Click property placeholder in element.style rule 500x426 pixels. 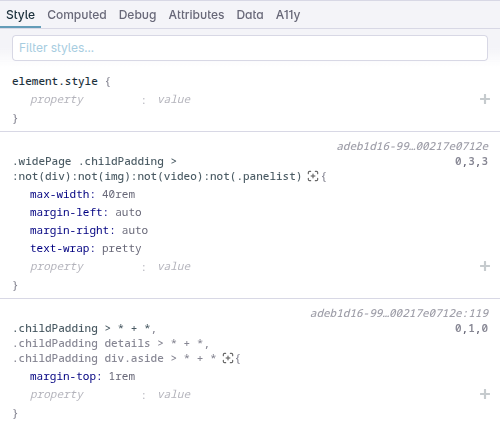[57, 99]
